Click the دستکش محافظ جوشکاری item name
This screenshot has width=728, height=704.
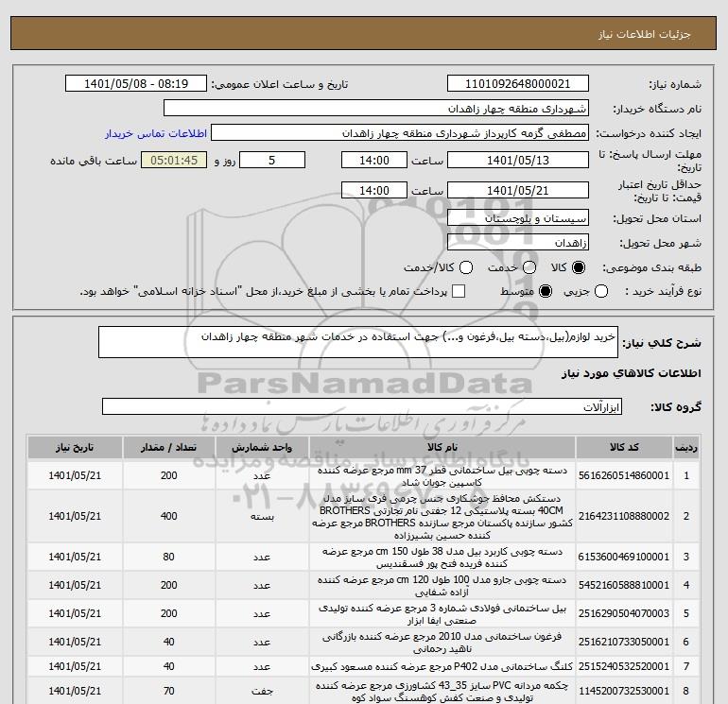coord(442,517)
